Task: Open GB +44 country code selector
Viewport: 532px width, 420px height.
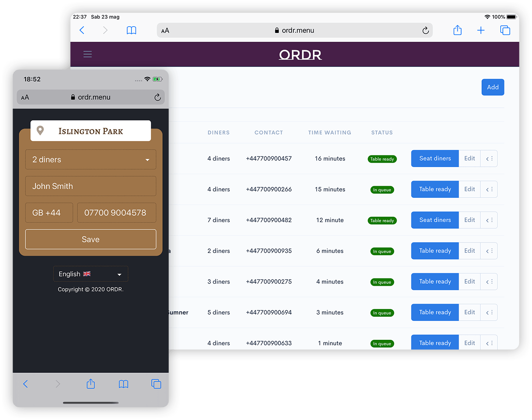Action: (49, 213)
